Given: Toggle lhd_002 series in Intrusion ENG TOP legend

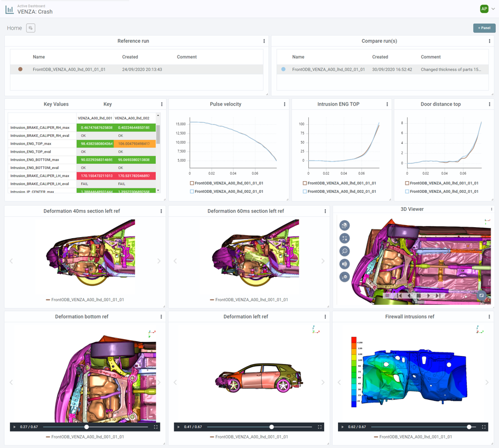Looking at the screenshot, I should click(x=339, y=191).
